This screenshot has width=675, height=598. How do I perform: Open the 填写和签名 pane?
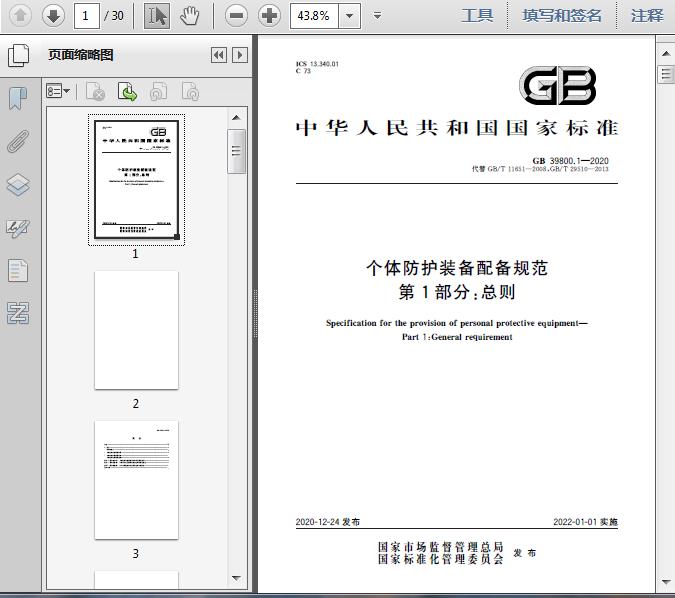tap(562, 16)
